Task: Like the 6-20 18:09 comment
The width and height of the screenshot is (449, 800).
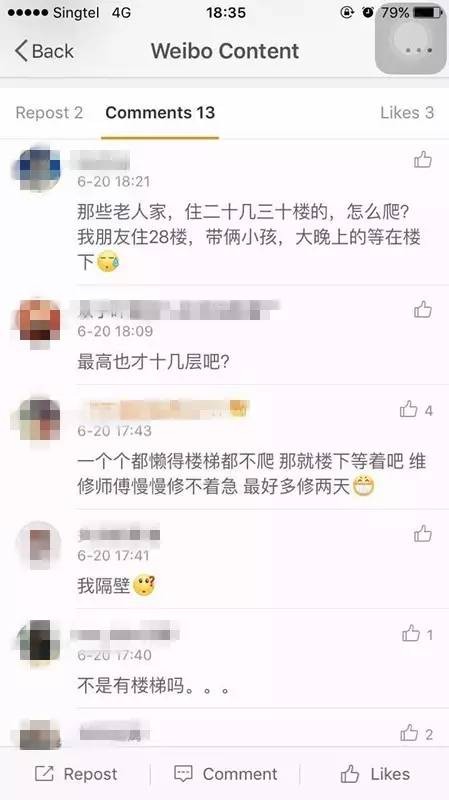Action: [x=422, y=309]
